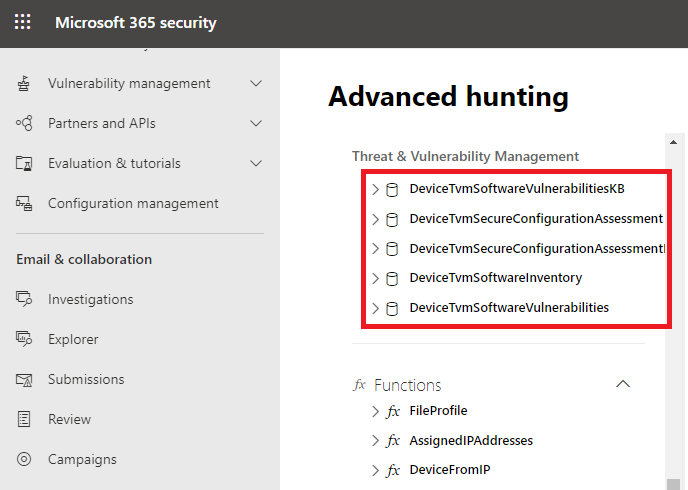
Task: Click the Campaigns sidebar icon
Action: [24, 459]
